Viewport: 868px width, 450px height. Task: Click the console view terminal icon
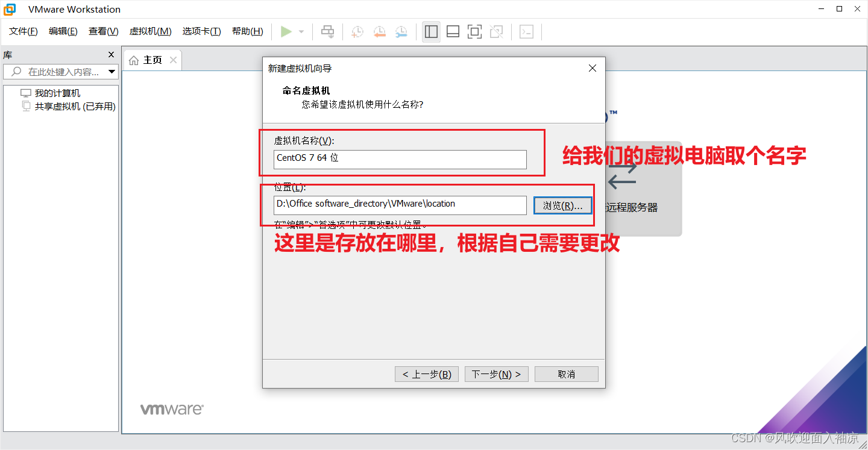tap(526, 31)
